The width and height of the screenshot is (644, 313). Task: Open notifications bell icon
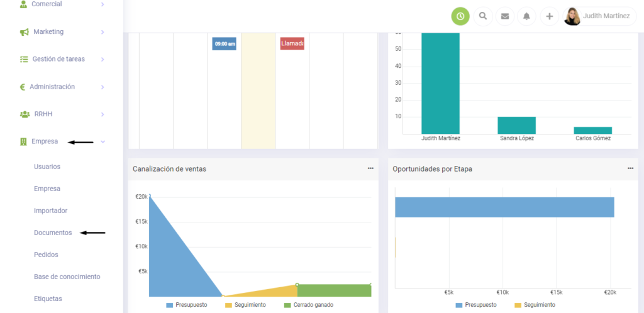[x=526, y=16]
